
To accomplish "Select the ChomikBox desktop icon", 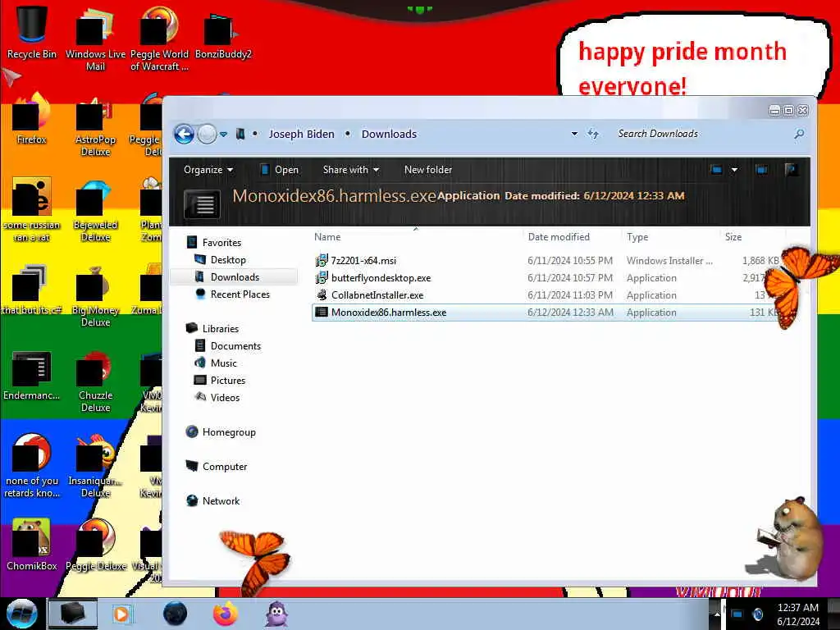I will [x=32, y=545].
